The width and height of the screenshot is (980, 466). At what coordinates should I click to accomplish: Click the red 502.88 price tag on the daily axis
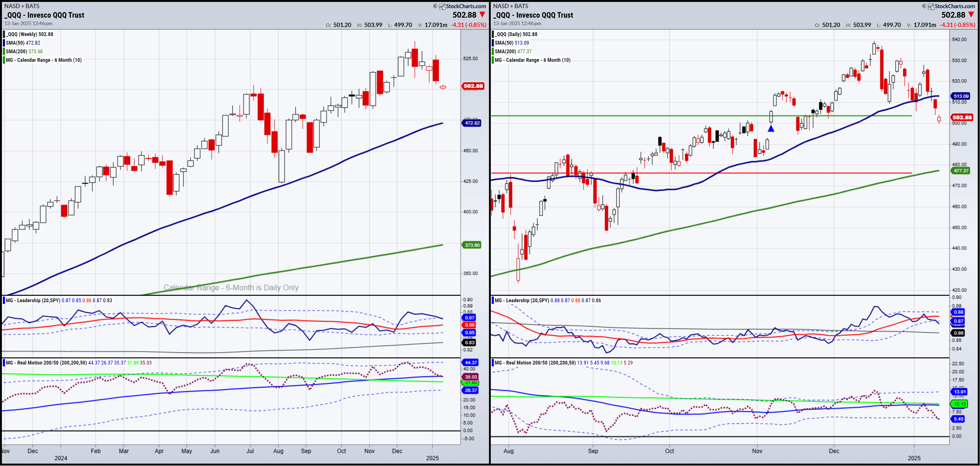962,117
